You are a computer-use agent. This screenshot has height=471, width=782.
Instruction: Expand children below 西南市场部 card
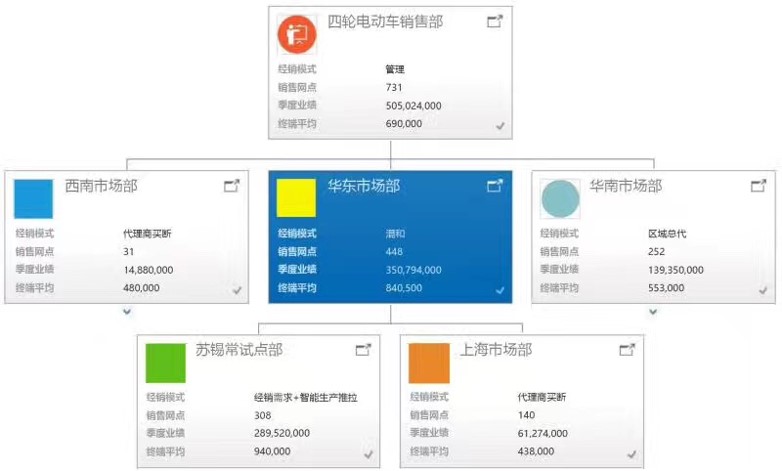[127, 311]
